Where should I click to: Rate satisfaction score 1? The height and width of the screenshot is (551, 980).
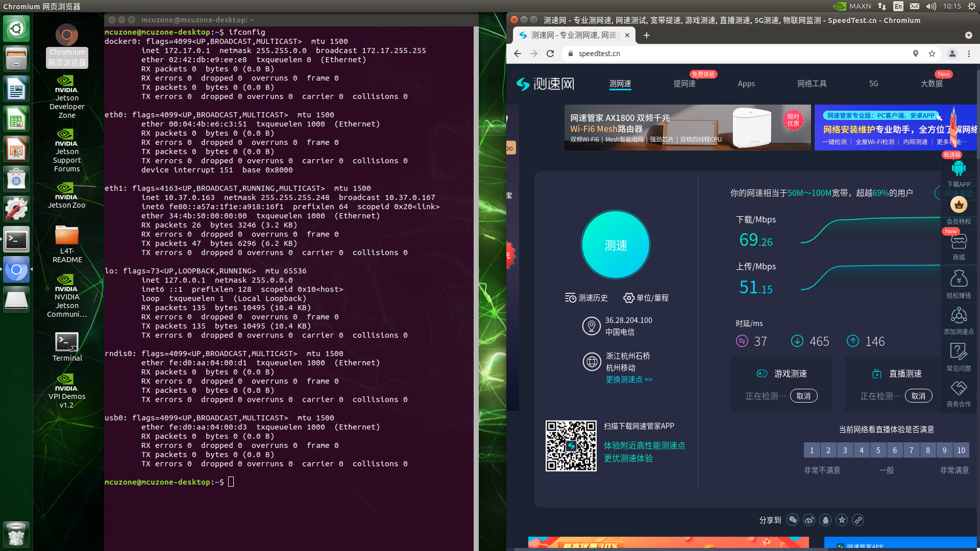point(812,450)
